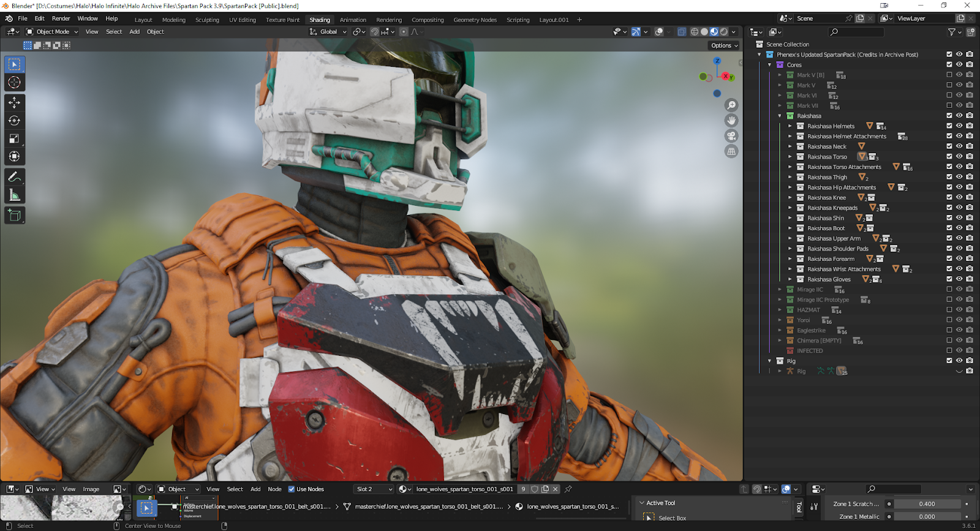Select the Transform tool

pos(15,156)
